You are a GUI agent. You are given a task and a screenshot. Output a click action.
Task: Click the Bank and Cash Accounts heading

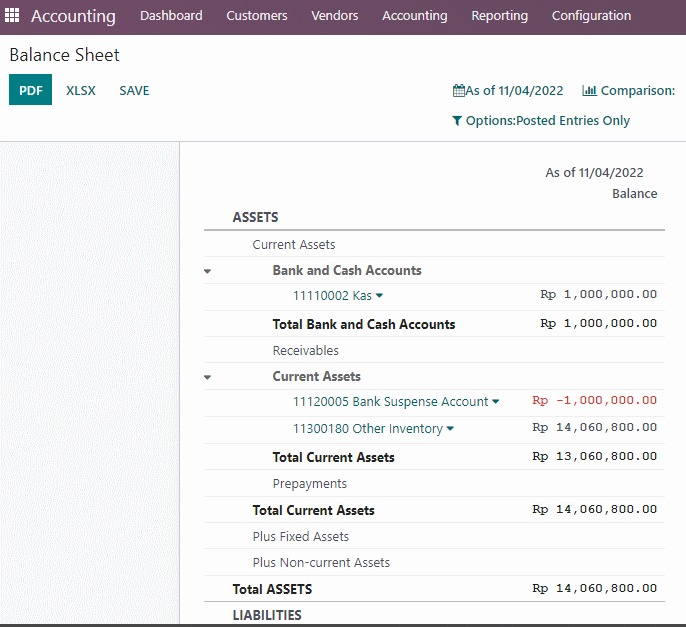point(347,270)
